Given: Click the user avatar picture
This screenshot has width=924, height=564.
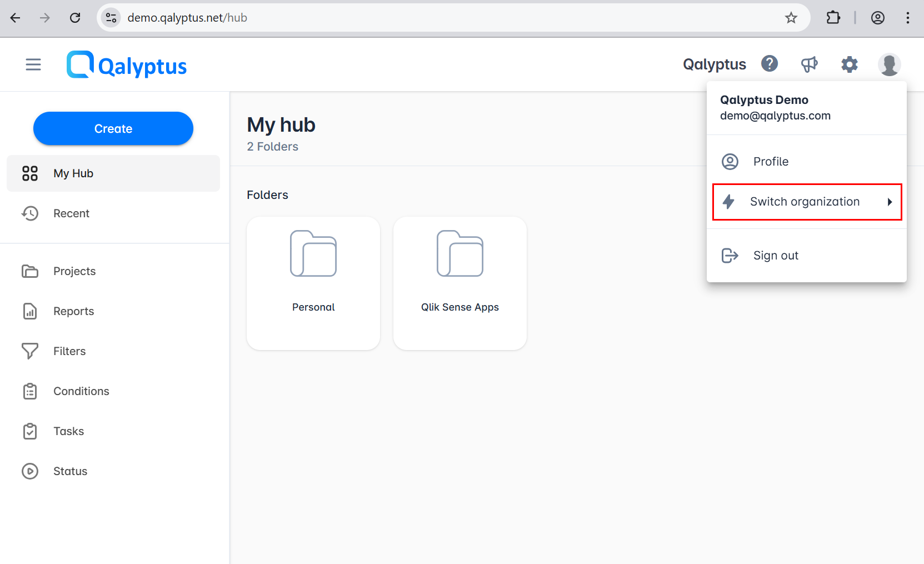Looking at the screenshot, I should click(890, 64).
